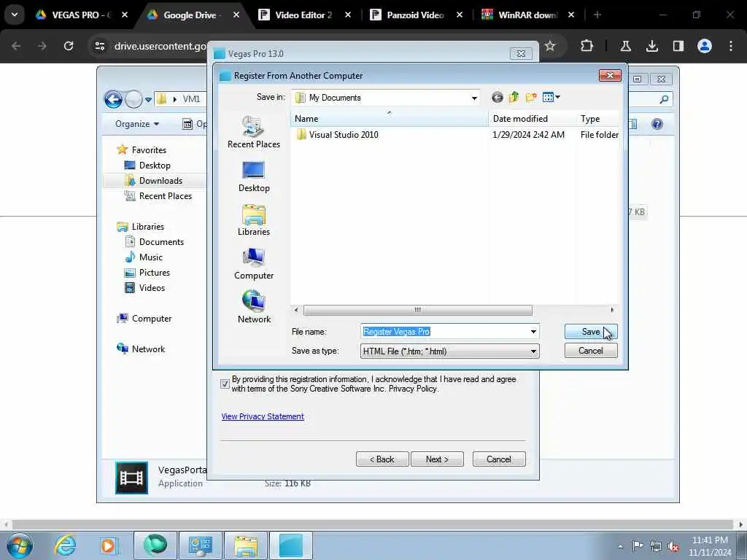747x560 pixels.
Task: Switch to the Google Drive browser tab
Action: point(190,15)
